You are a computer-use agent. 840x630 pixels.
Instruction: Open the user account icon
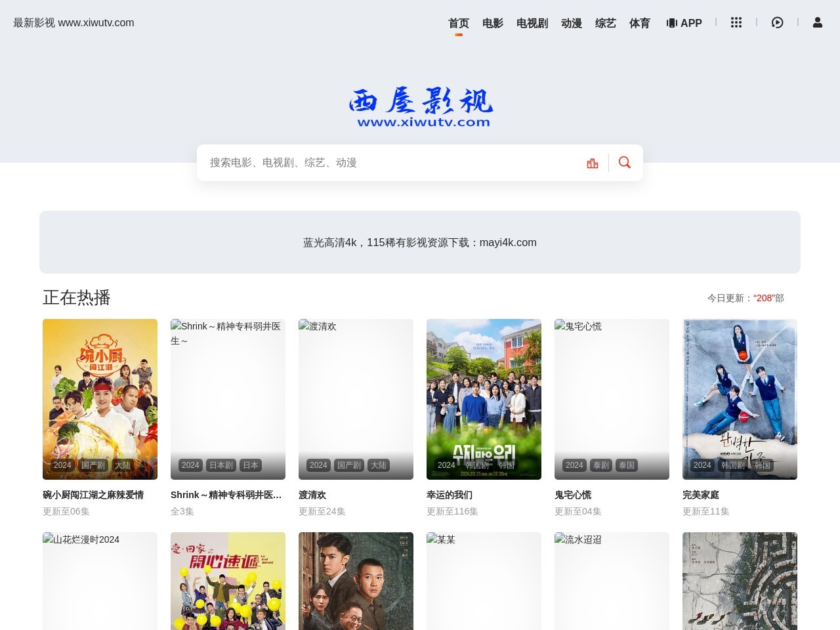click(818, 22)
